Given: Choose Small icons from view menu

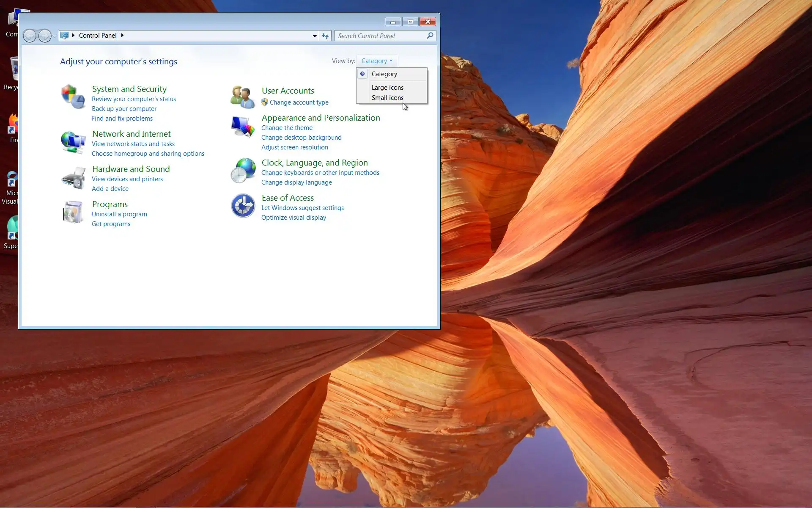Looking at the screenshot, I should click(x=387, y=98).
